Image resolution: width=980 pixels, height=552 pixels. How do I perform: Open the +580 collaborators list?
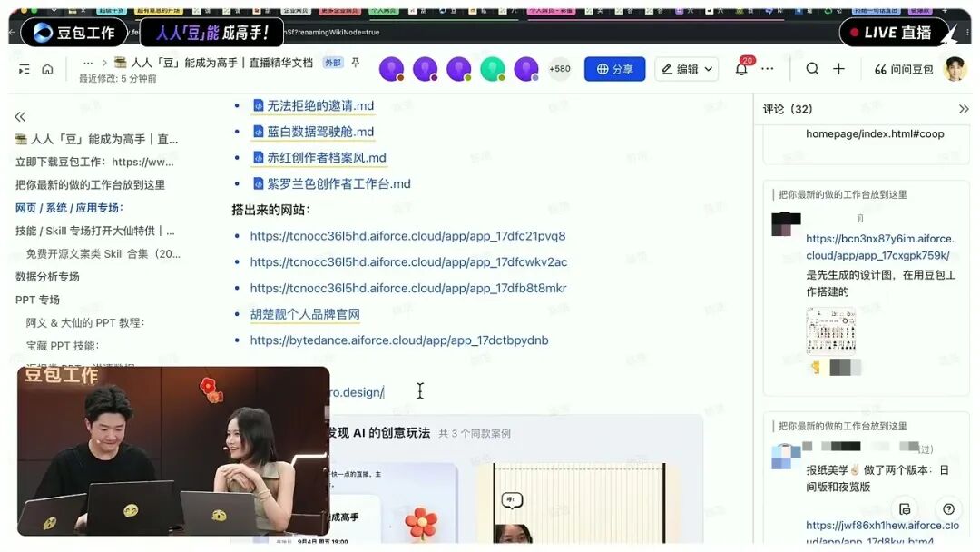[x=559, y=69]
